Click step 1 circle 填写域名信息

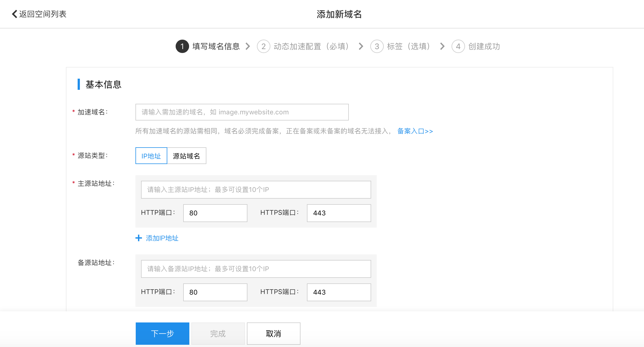tap(182, 46)
